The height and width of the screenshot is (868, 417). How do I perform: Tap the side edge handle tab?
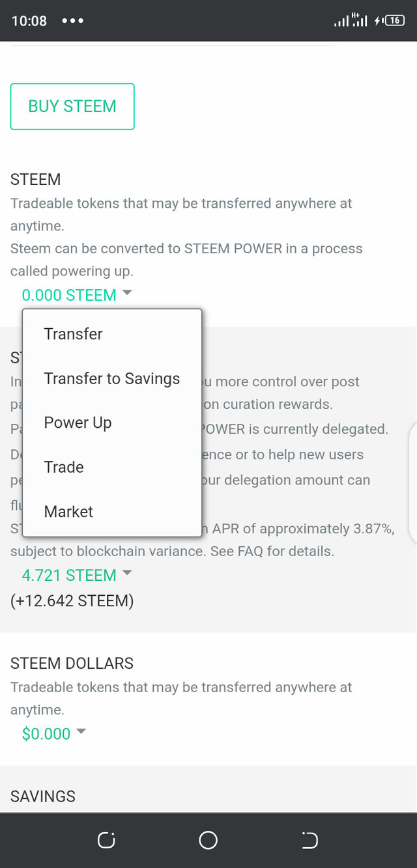coord(412,482)
